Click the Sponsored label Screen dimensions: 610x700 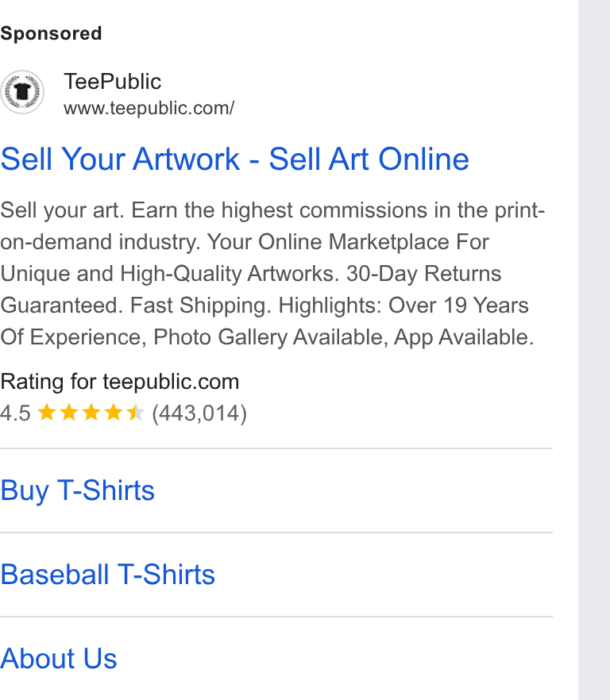[51, 34]
